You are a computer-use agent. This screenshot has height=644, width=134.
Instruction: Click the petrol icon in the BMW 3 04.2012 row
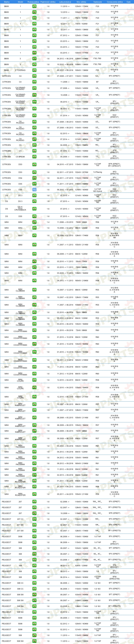(34, 59)
